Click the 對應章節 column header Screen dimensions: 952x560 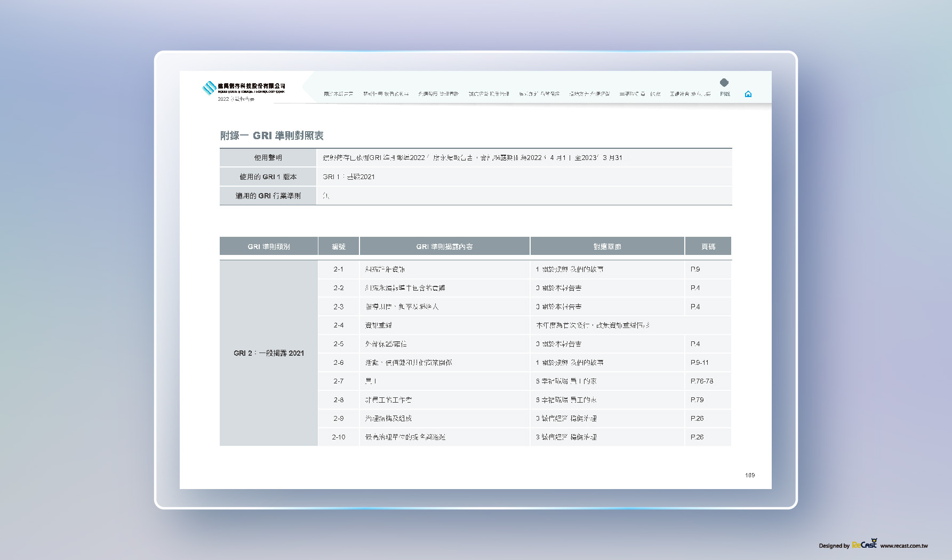607,246
